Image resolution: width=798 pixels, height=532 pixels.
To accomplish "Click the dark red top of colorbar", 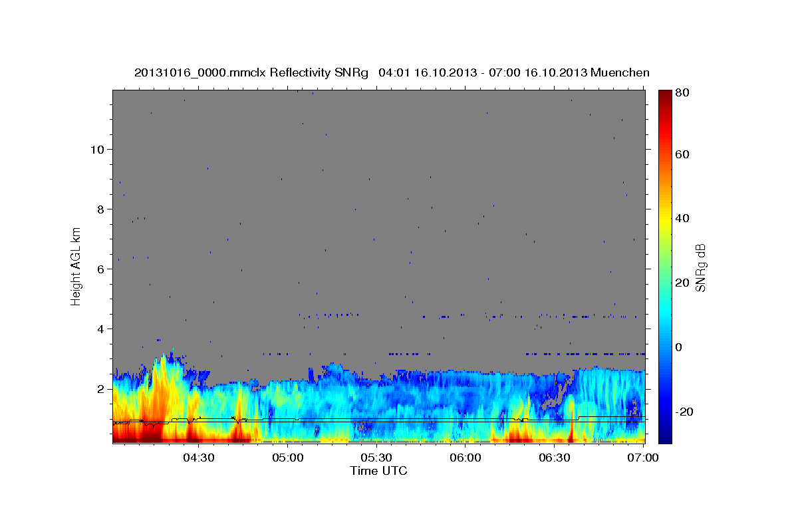I will pyautogui.click(x=665, y=95).
